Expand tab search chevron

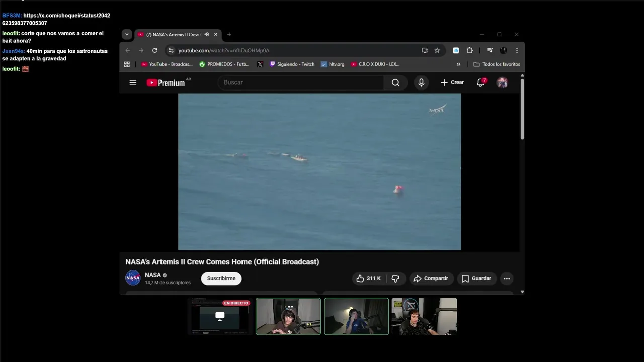tap(127, 34)
